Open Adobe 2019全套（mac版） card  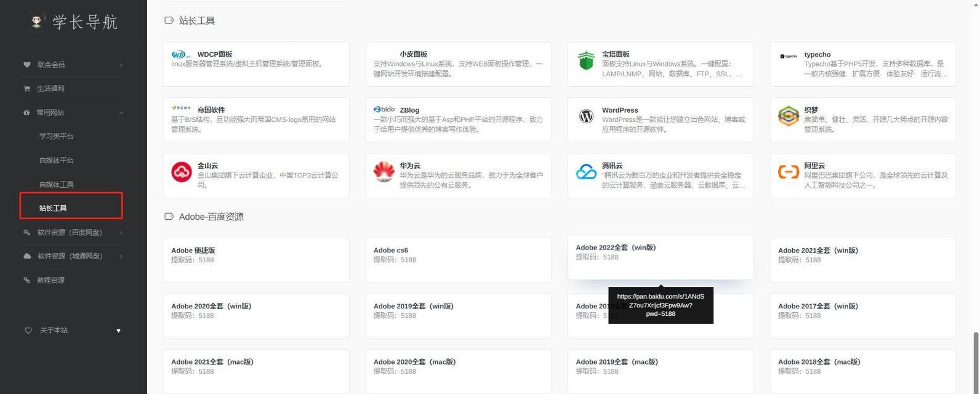point(661,372)
